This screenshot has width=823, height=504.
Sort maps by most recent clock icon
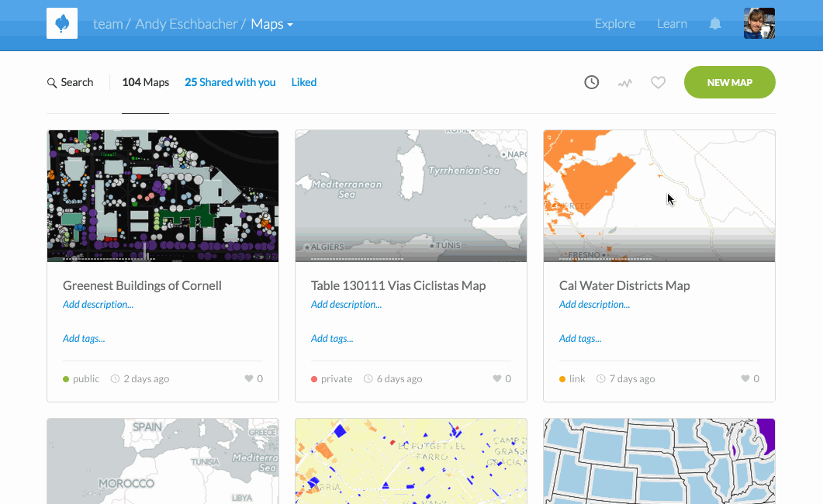592,82
